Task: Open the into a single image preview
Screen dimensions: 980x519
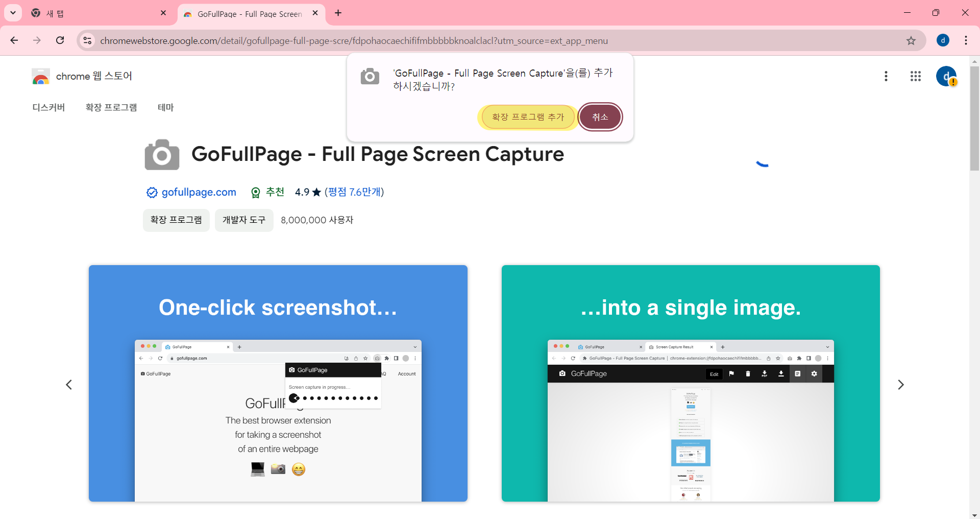Action: (x=691, y=383)
